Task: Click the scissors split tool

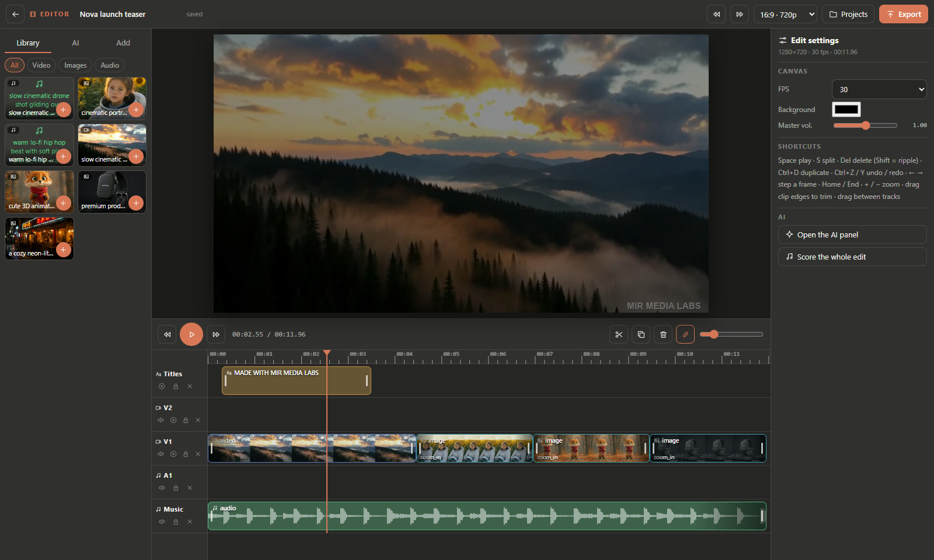Action: pyautogui.click(x=619, y=334)
